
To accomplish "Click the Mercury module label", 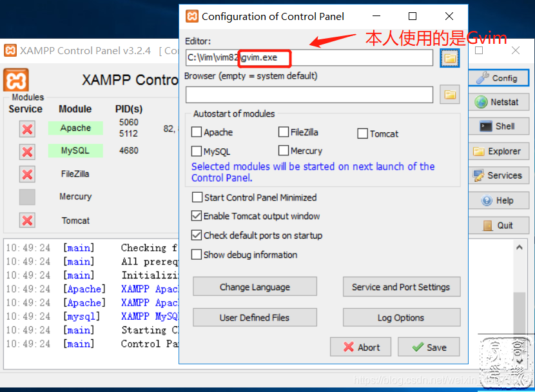I will point(75,197).
